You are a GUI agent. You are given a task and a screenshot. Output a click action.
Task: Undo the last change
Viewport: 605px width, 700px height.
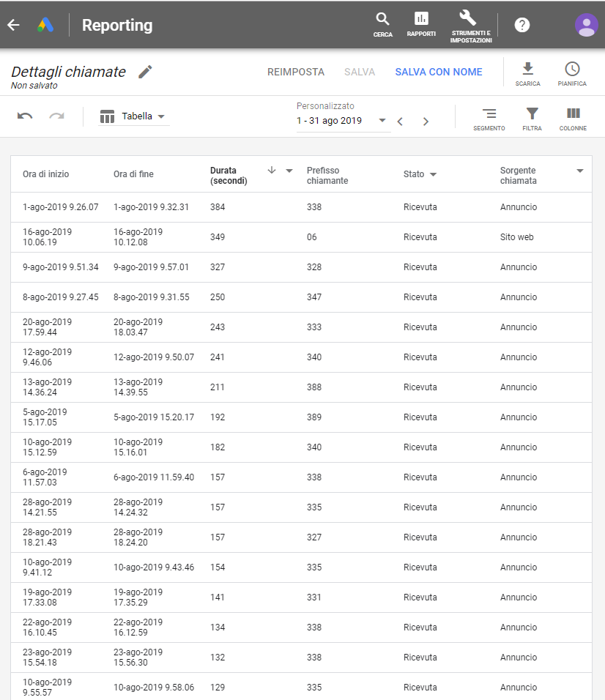25,116
